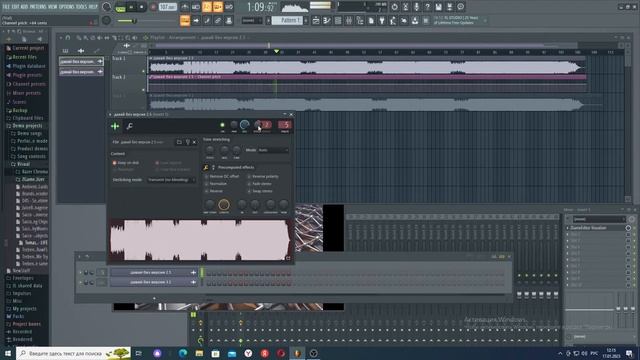Click the Save project icon in the top toolbar
Viewport: 640px width, 360px height.
(438, 7)
